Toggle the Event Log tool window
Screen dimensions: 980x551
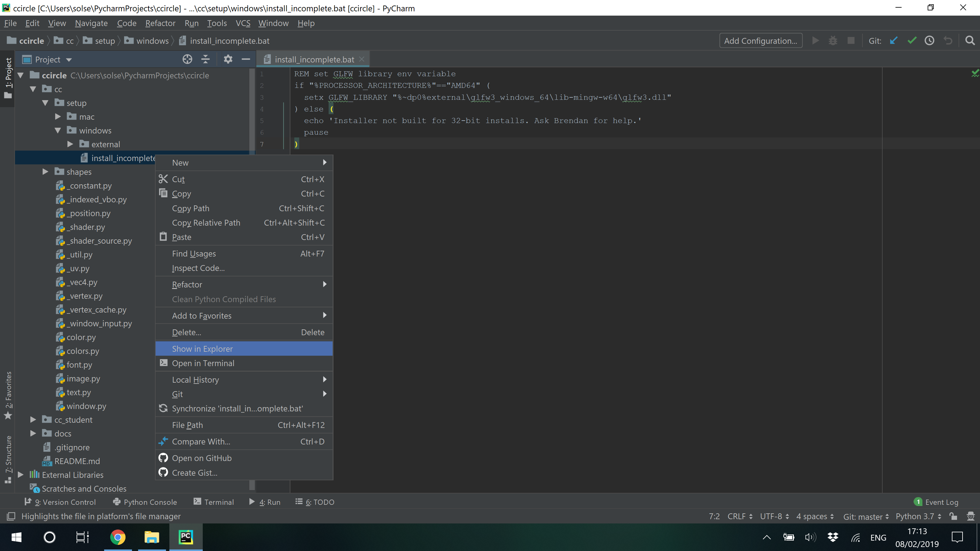[936, 502]
